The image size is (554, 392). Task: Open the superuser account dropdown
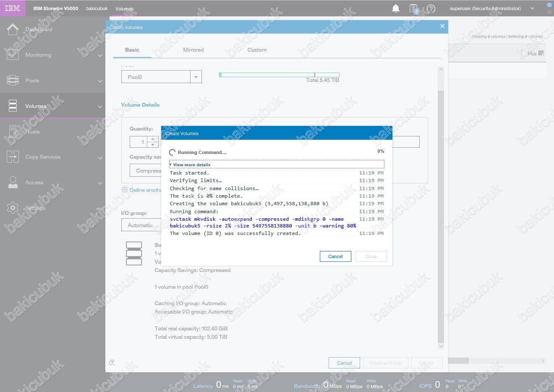click(x=532, y=8)
